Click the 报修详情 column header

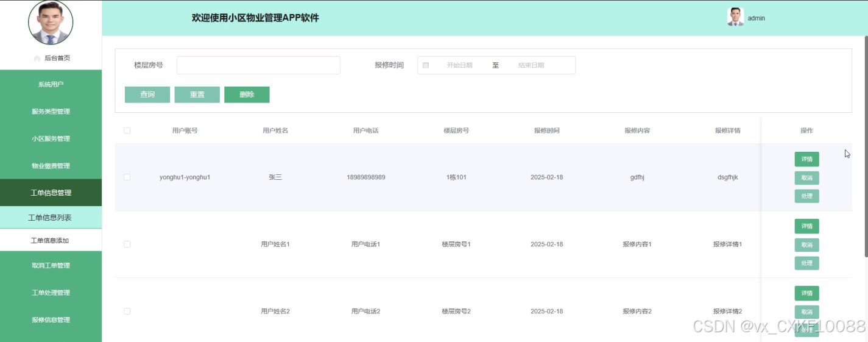tap(728, 130)
